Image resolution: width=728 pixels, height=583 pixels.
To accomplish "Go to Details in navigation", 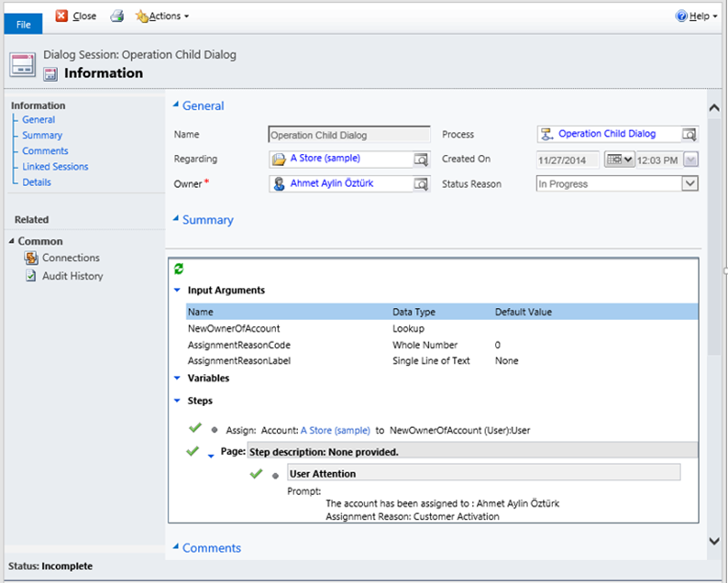I will tap(37, 181).
